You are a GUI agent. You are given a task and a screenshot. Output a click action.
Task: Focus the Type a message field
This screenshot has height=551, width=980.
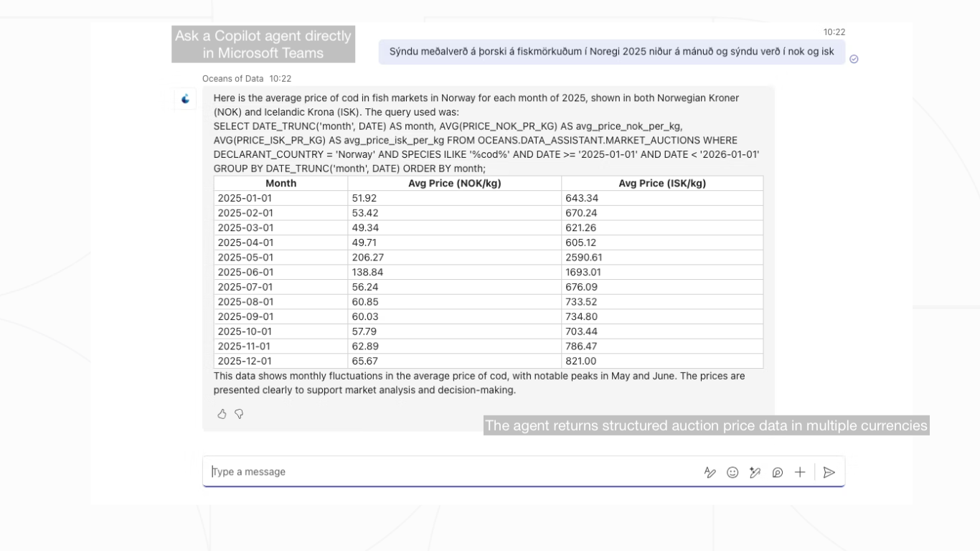pyautogui.click(x=524, y=471)
